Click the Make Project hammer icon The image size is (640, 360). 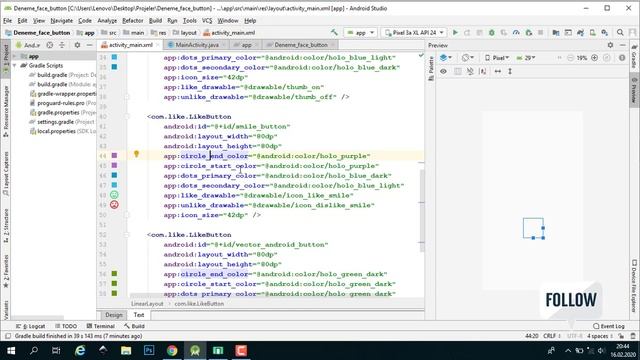point(334,32)
